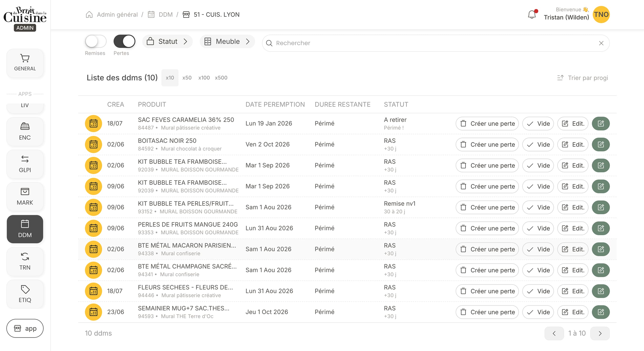
Task: Go to the previous page arrow
Action: pos(554,333)
